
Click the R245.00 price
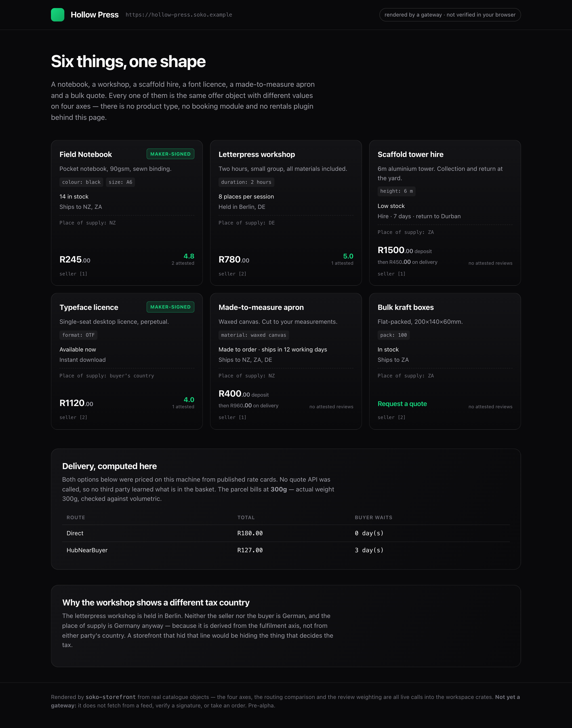pyautogui.click(x=75, y=259)
